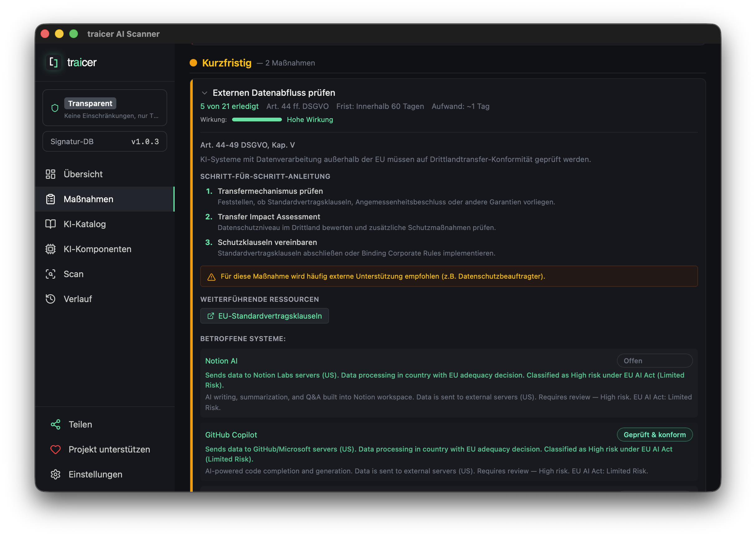Click "Frist: Innerhalb 60 Tagen"
The width and height of the screenshot is (756, 538).
pos(380,106)
